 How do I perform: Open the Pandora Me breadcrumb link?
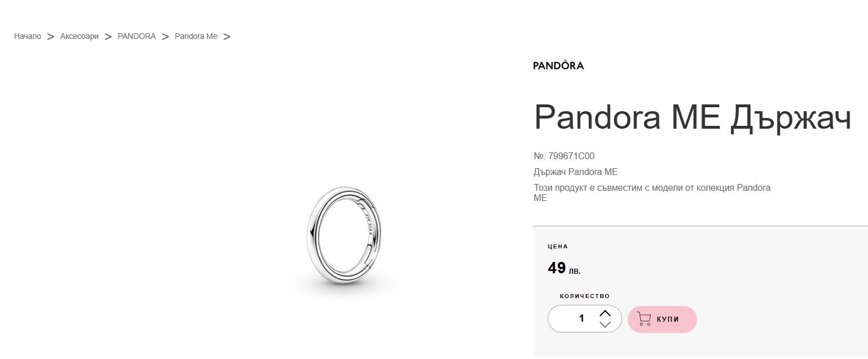point(196,37)
